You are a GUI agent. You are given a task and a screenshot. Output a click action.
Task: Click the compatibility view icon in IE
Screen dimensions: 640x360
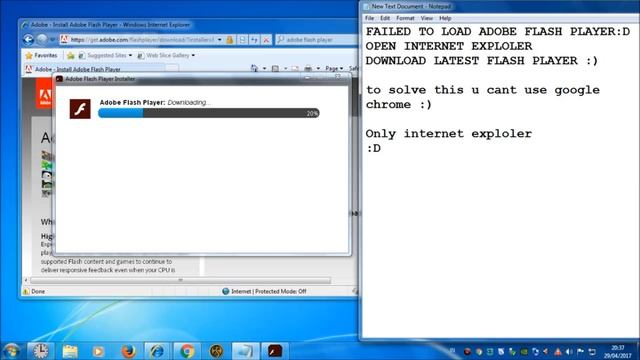point(242,40)
